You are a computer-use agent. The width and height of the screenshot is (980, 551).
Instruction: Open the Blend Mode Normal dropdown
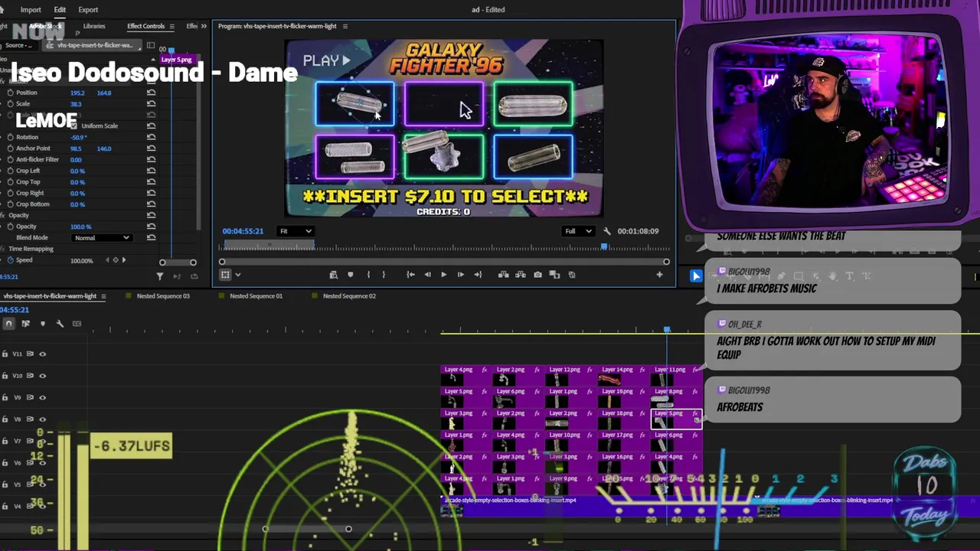coord(102,238)
